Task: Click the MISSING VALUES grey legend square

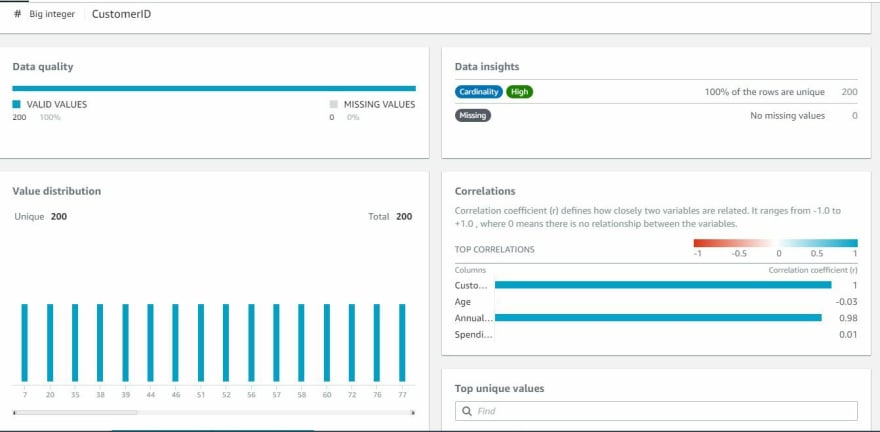Action: coord(333,104)
